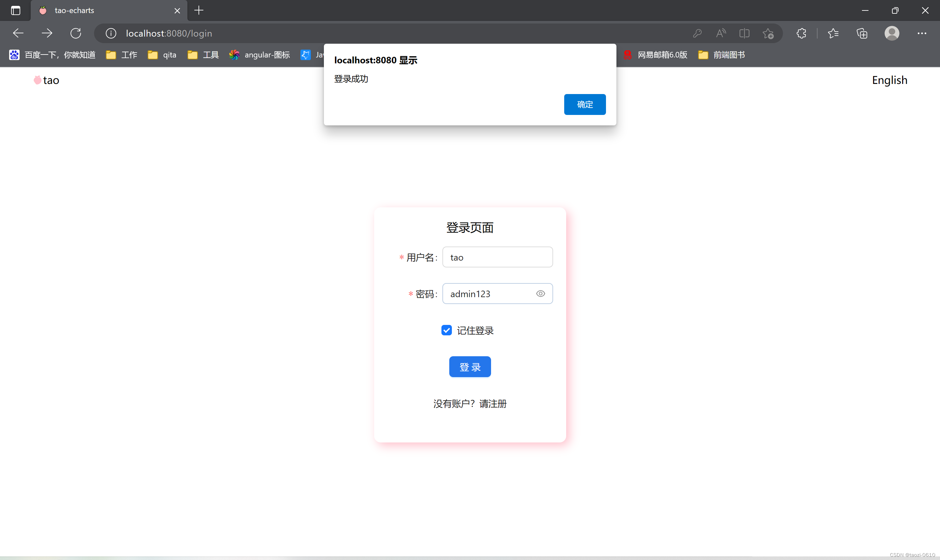940x560 pixels.
Task: Restore down the browser window
Action: click(895, 10)
